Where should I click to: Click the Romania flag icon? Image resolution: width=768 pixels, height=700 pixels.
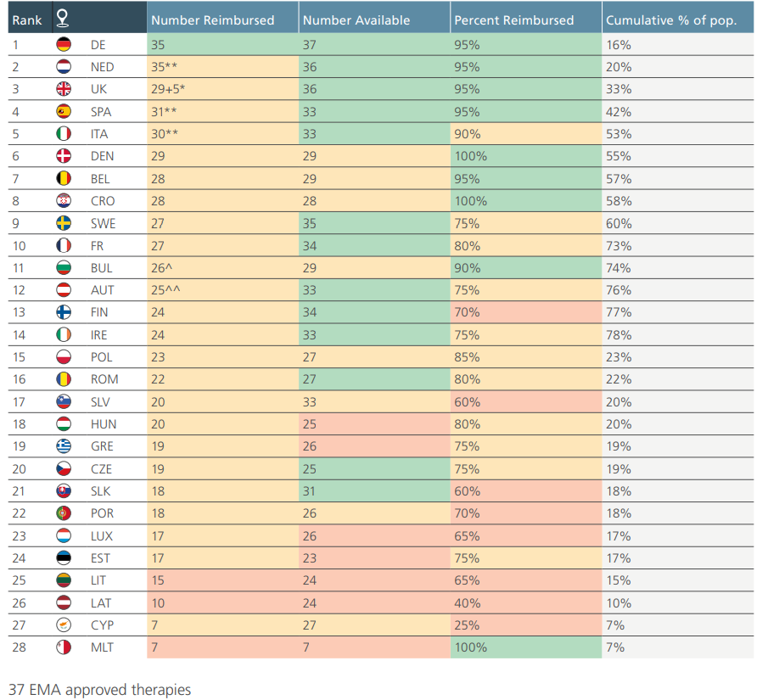click(x=64, y=379)
